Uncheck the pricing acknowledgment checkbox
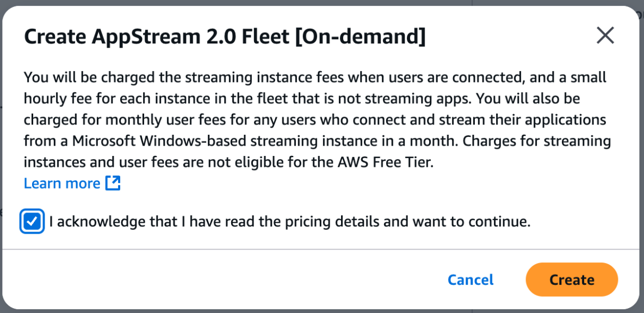This screenshot has width=644, height=313. tap(32, 222)
